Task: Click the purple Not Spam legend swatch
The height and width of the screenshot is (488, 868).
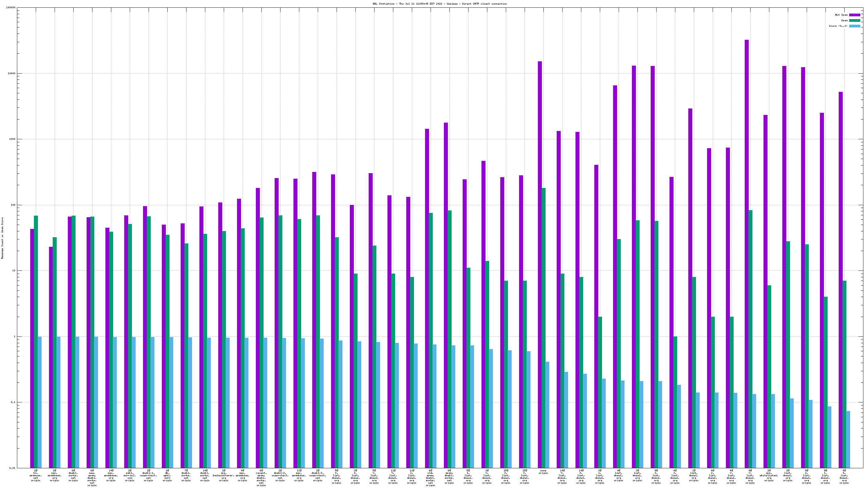Action: click(x=854, y=15)
